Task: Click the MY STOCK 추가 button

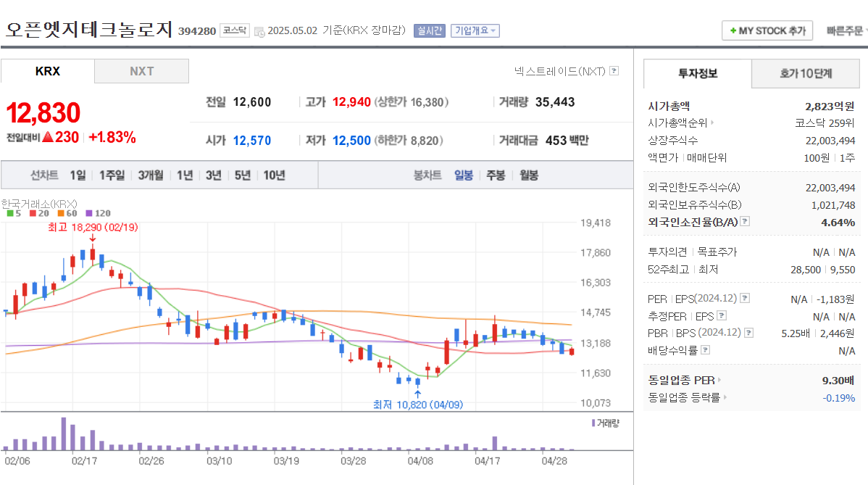Action: [767, 30]
